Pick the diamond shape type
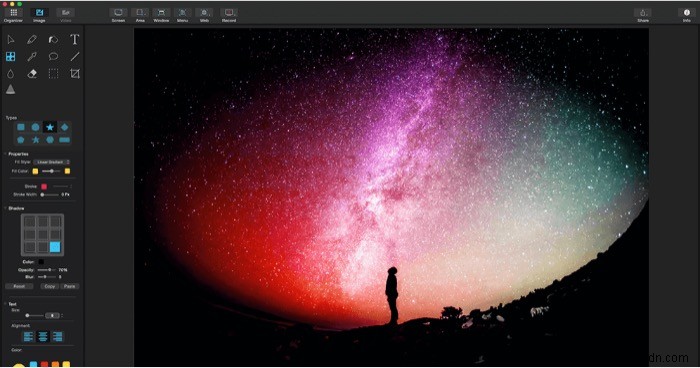Image resolution: width=700 pixels, height=368 pixels. point(64,127)
